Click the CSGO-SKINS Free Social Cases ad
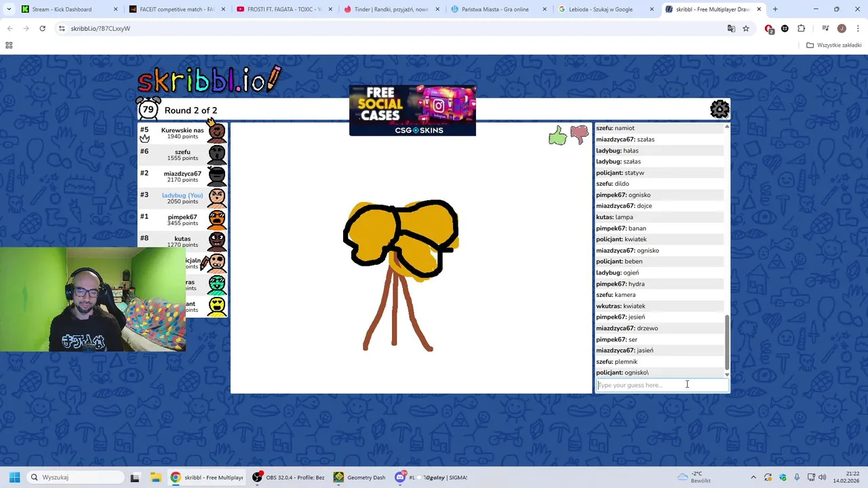Screen dimensions: 868x488 coord(412,110)
